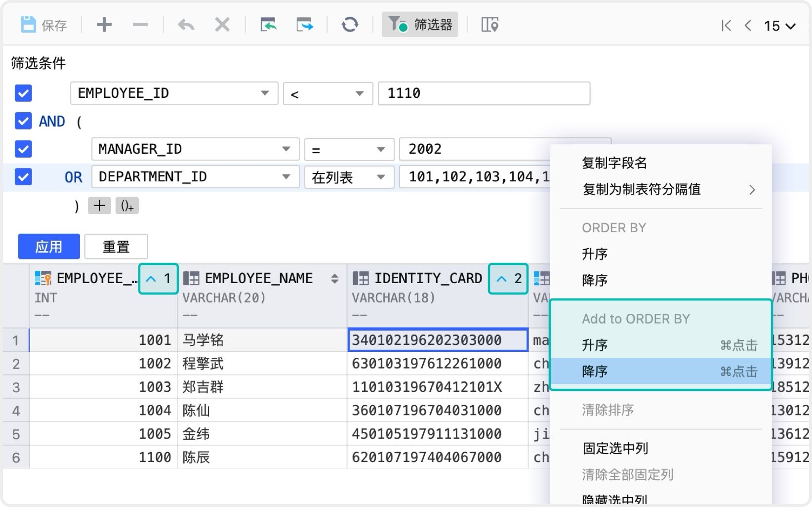Uncheck the MANAGER_ID filter condition
Screen dimensions: 812x507
(23, 149)
